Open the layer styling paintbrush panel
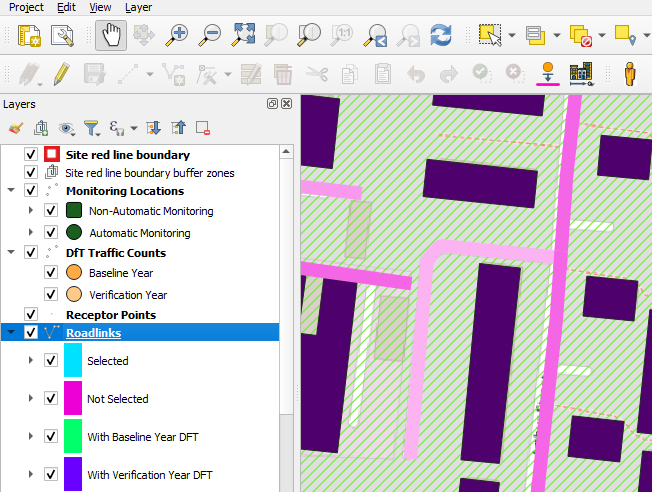Screen dimensions: 652x492 15,128
